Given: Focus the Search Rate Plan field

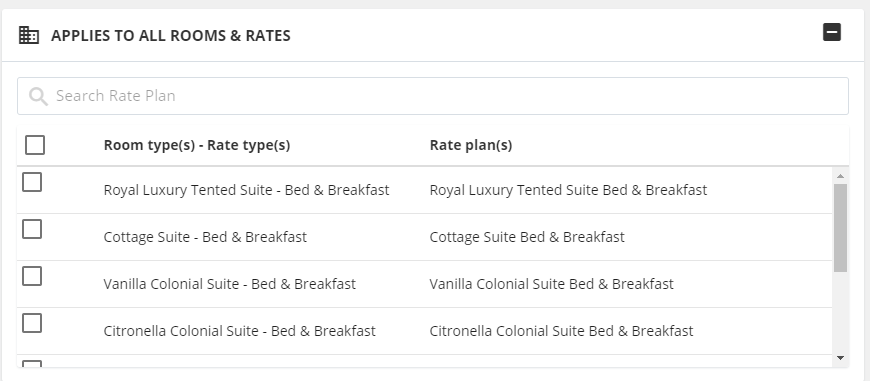Looking at the screenshot, I should click(433, 96).
